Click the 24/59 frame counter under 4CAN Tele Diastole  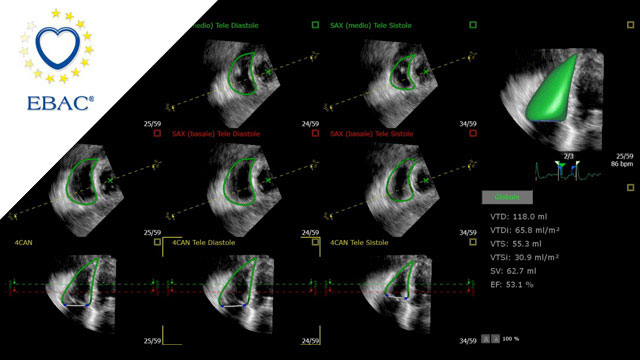[x=310, y=341]
